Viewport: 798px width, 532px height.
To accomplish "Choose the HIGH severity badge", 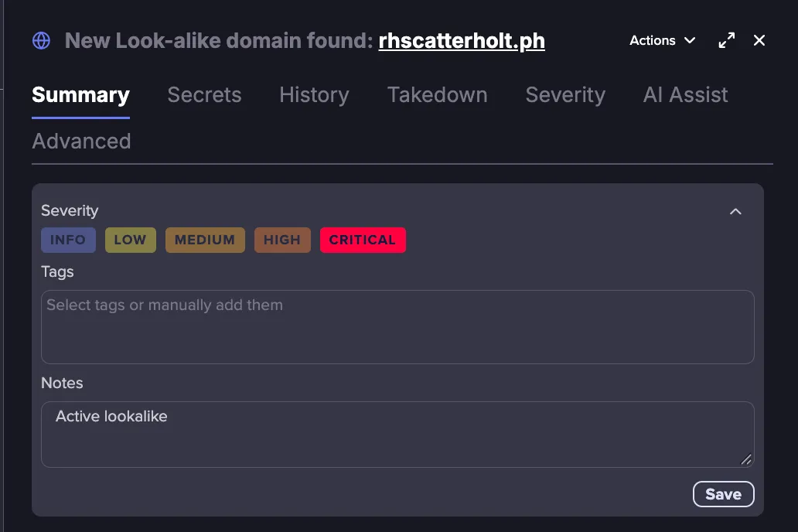I will [x=282, y=240].
